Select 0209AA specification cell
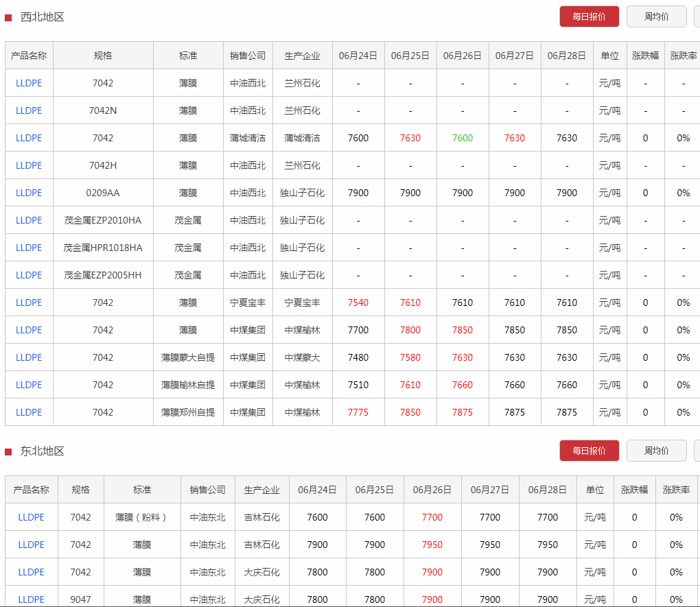Screen dimensions: 700x607 (x=103, y=193)
